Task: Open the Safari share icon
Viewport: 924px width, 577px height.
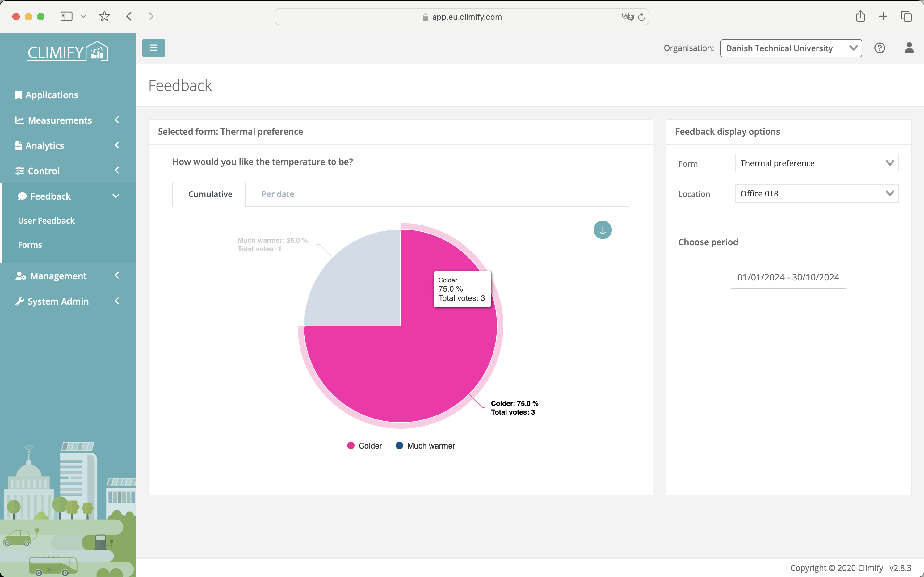Action: pyautogui.click(x=860, y=16)
